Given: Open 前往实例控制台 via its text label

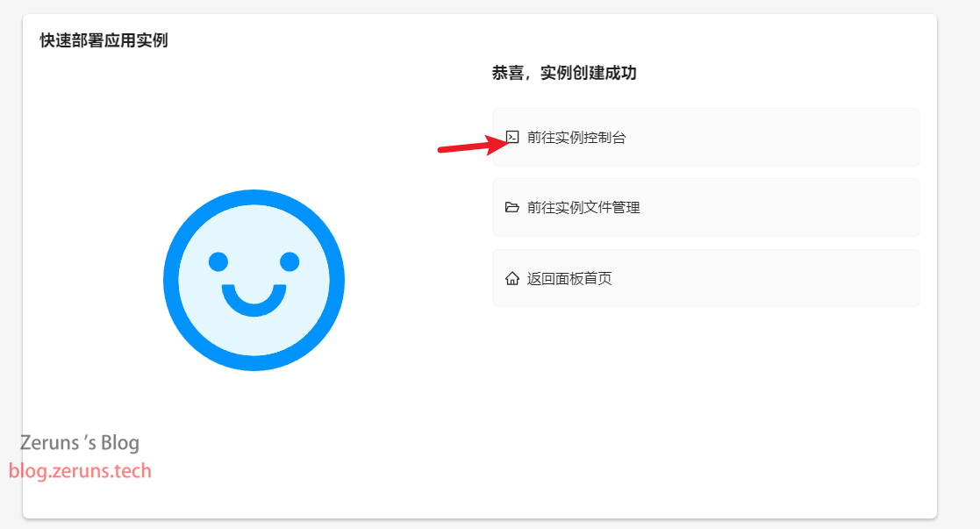Looking at the screenshot, I should click(x=576, y=138).
